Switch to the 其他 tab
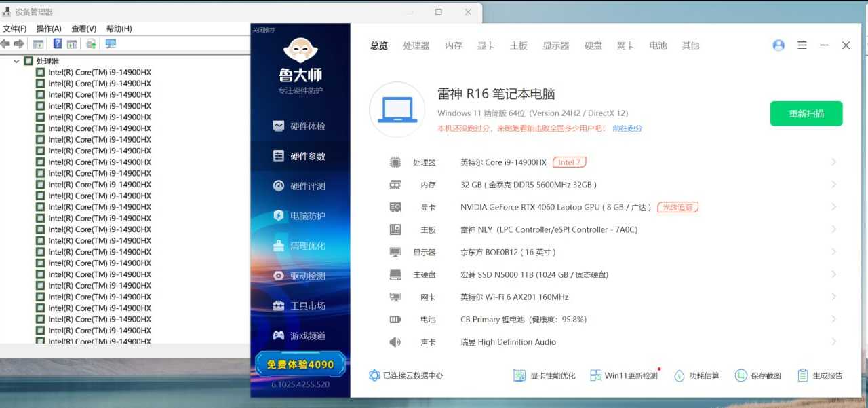 (x=691, y=45)
